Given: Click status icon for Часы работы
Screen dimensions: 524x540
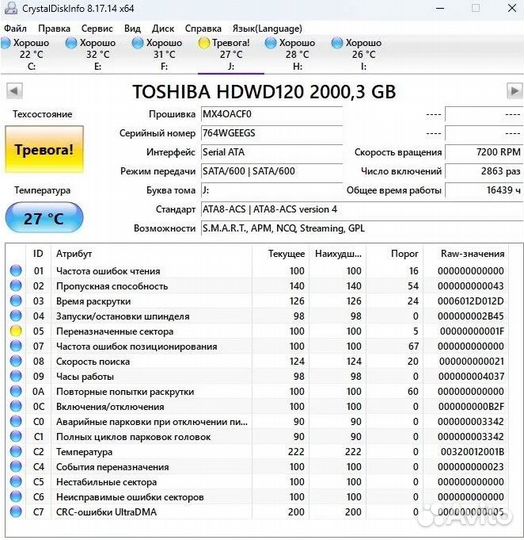Looking at the screenshot, I should [x=16, y=376].
